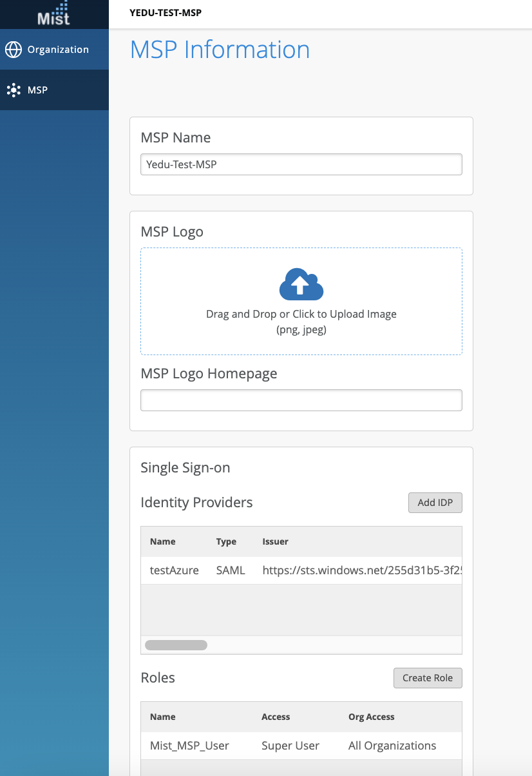Screen dimensions: 532x776
Task: Click the Issuer column header
Action: [275, 541]
